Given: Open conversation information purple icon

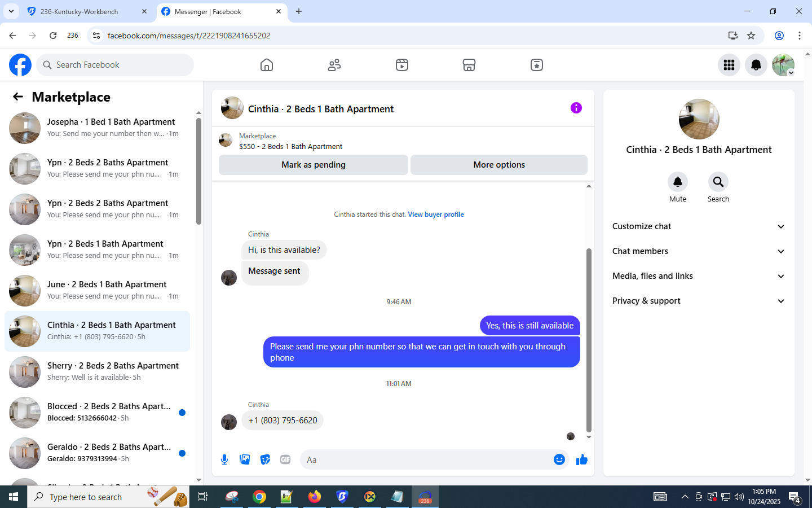Looking at the screenshot, I should (576, 108).
